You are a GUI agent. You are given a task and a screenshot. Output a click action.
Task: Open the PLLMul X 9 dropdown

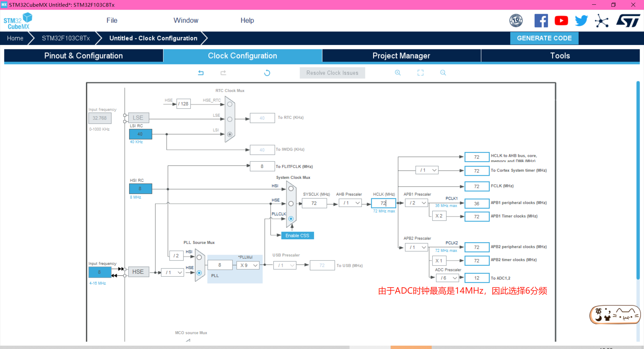pos(249,265)
